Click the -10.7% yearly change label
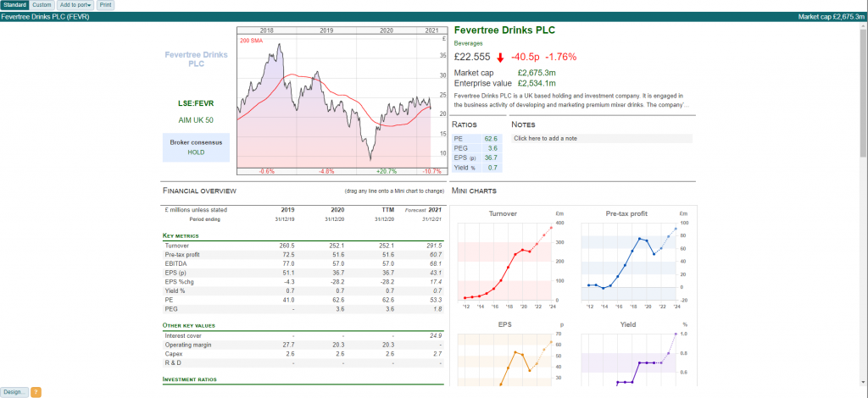The width and height of the screenshot is (868, 398). point(430,171)
